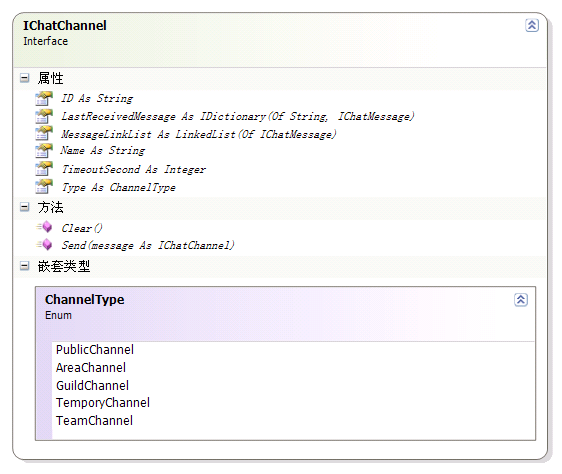Select the Send(message As IChatChannel) method
The height and width of the screenshot is (474, 562).
click(x=148, y=246)
